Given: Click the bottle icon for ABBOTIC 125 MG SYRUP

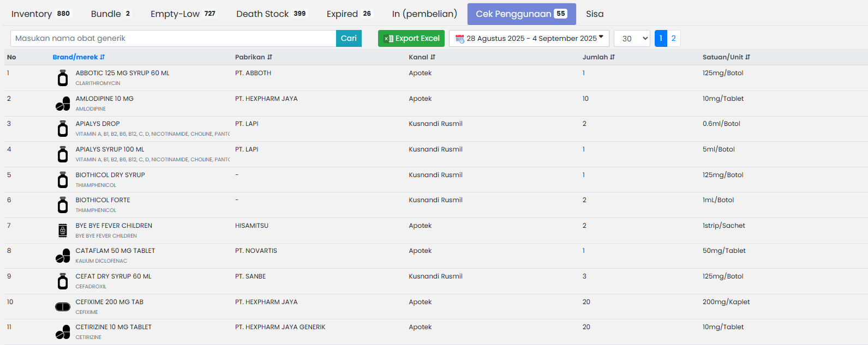Looking at the screenshot, I should [x=63, y=78].
